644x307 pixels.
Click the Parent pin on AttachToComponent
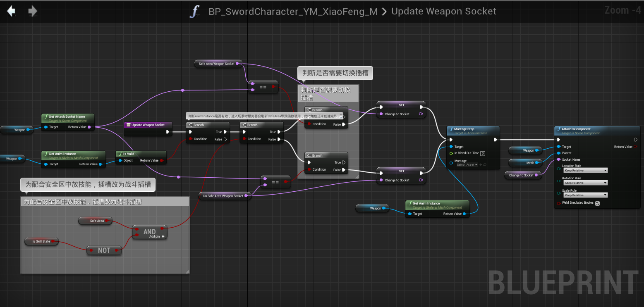(559, 153)
